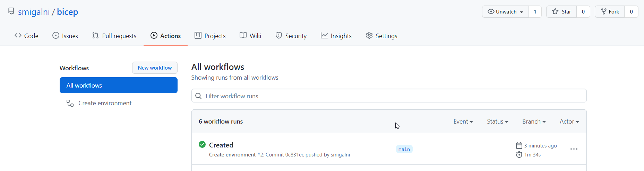
Task: Star the bicep repository
Action: coord(561,12)
